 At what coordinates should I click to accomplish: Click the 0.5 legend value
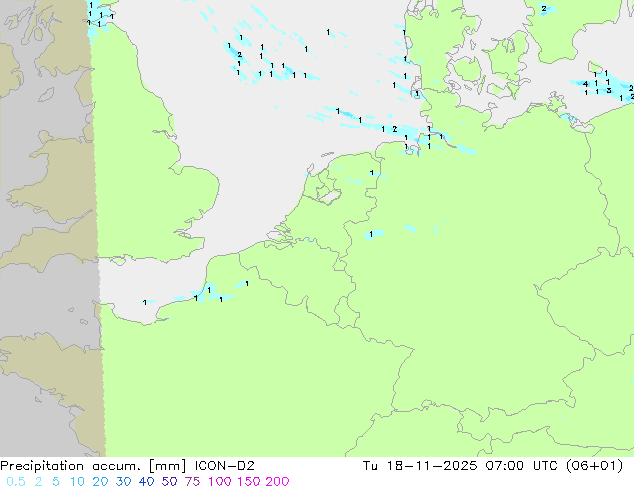click(16, 482)
